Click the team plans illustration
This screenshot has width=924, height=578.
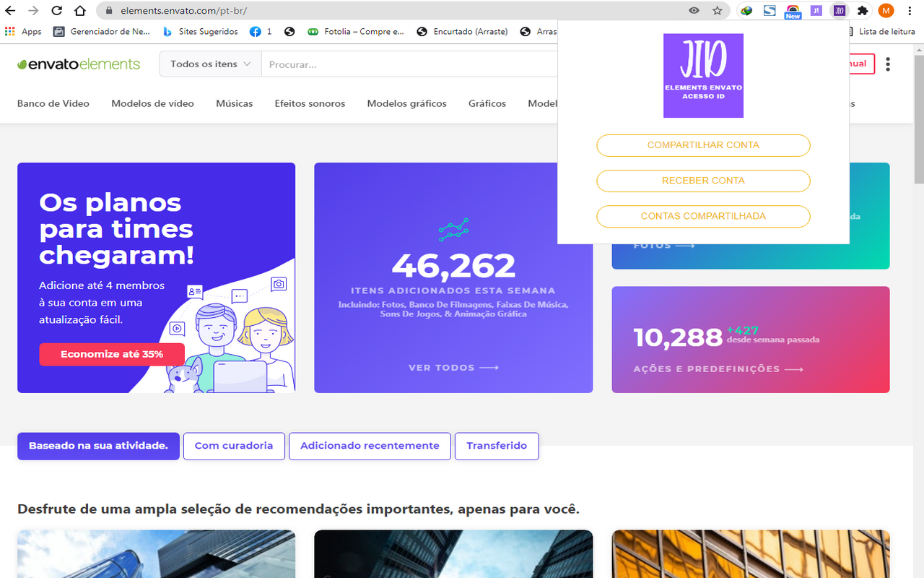pos(230,336)
